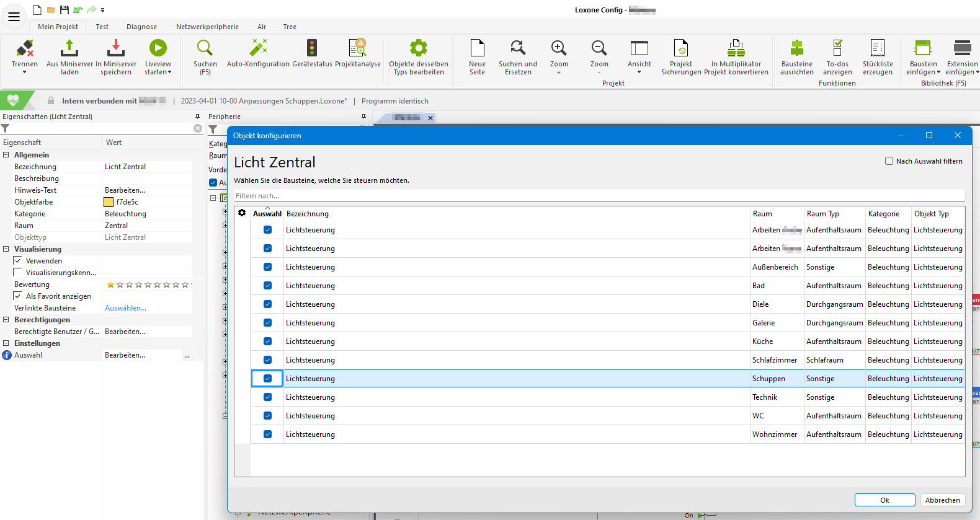Viewport: 980px width, 520px height.
Task: Confirm dialog with Ok button
Action: 884,500
